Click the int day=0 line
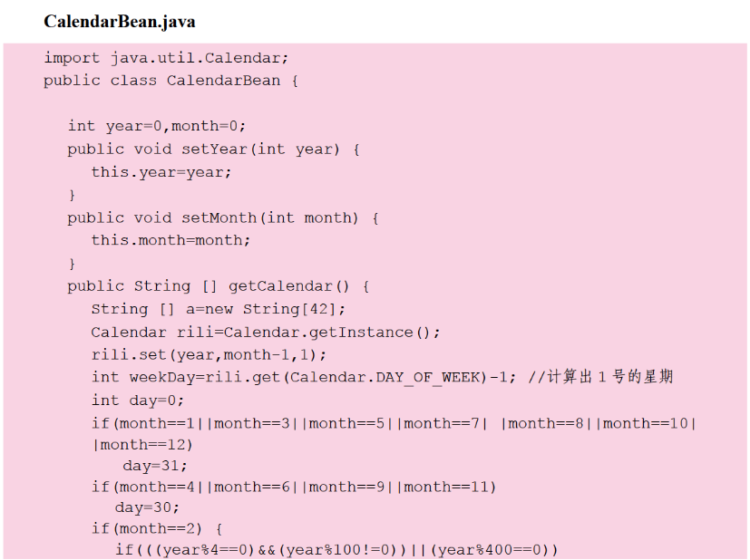This screenshot has width=750, height=560. pos(137,400)
